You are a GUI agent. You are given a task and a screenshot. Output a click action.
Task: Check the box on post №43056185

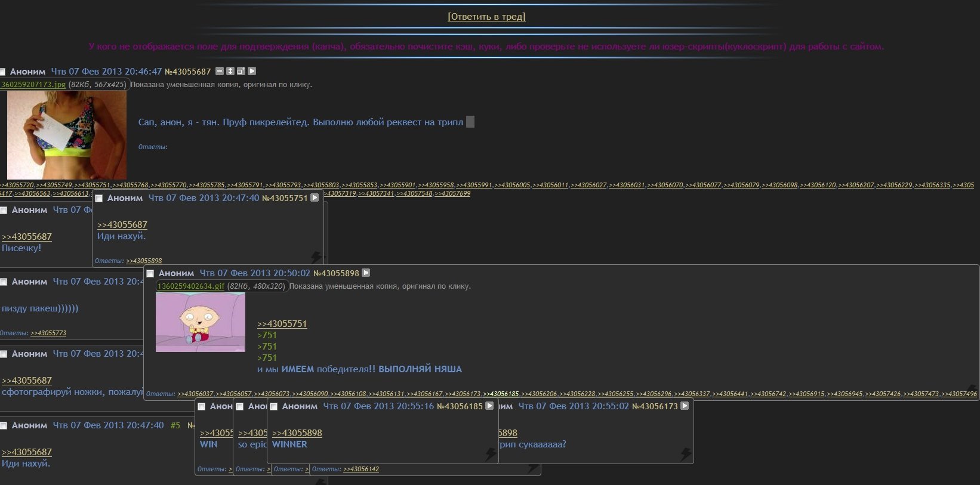[x=274, y=407]
